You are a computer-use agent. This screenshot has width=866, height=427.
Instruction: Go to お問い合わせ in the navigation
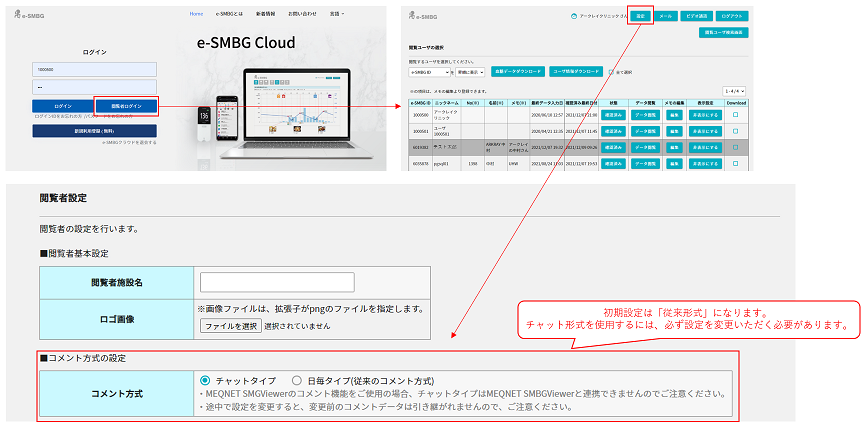(300, 14)
